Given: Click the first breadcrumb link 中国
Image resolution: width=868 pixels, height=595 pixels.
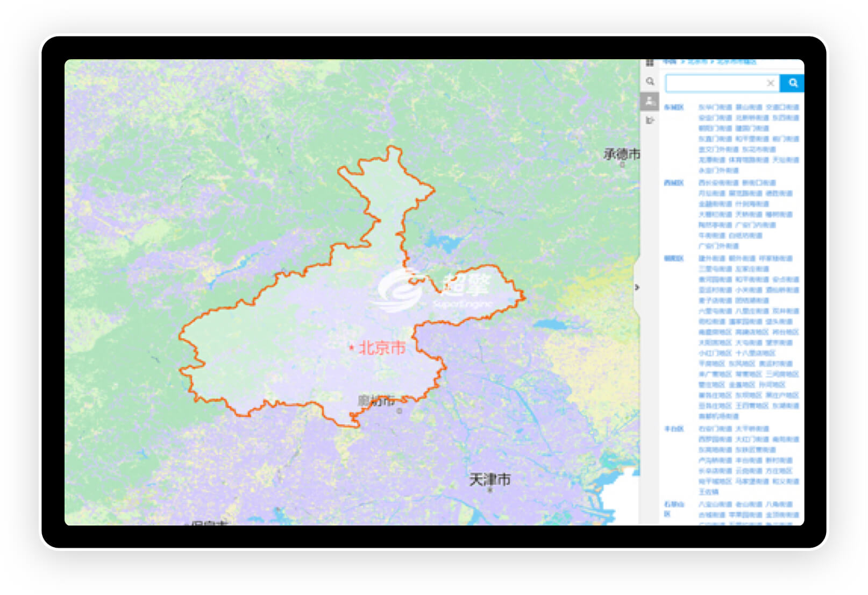Looking at the screenshot, I should click(x=670, y=62).
